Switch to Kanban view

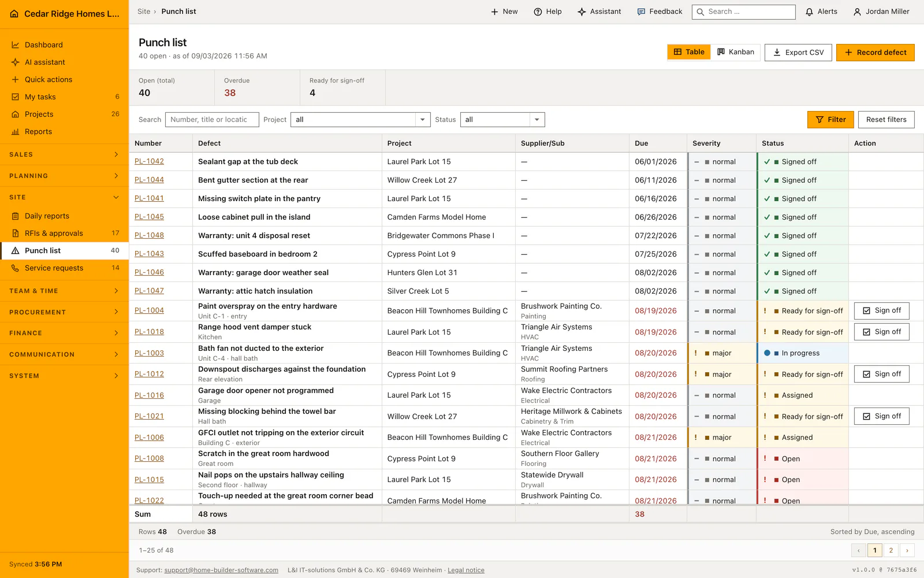click(736, 52)
